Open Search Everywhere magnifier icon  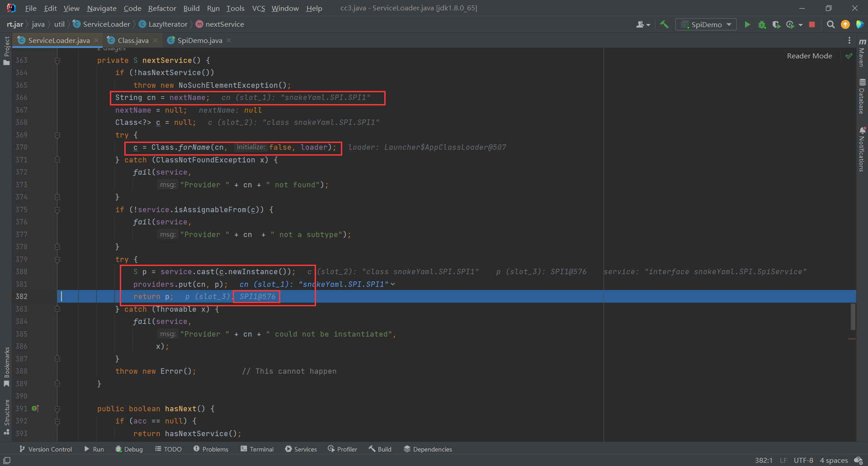[x=830, y=24]
